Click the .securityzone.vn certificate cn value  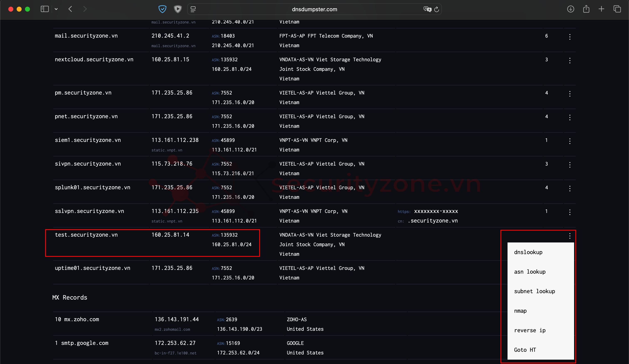pyautogui.click(x=433, y=221)
